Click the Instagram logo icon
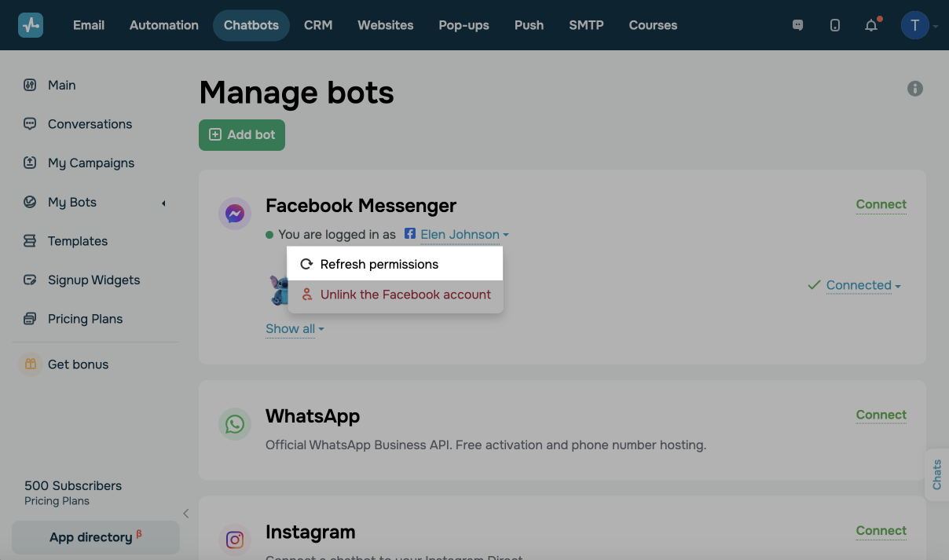This screenshot has height=560, width=949. [x=234, y=540]
